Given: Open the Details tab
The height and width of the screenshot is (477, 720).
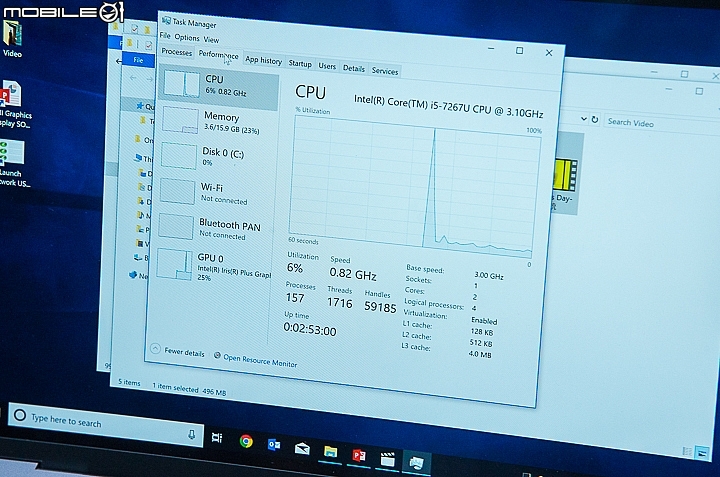Looking at the screenshot, I should click(x=354, y=68).
